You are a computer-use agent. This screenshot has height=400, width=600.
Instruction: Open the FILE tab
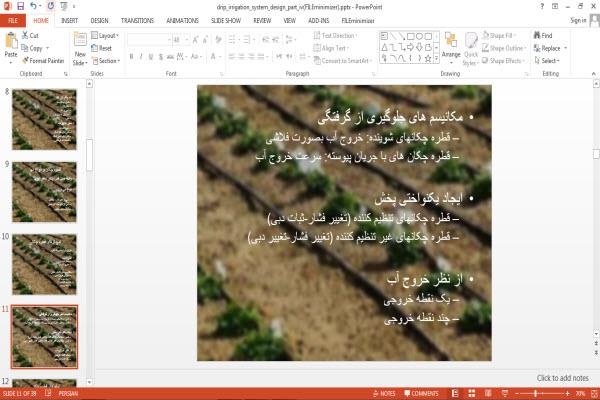13,21
